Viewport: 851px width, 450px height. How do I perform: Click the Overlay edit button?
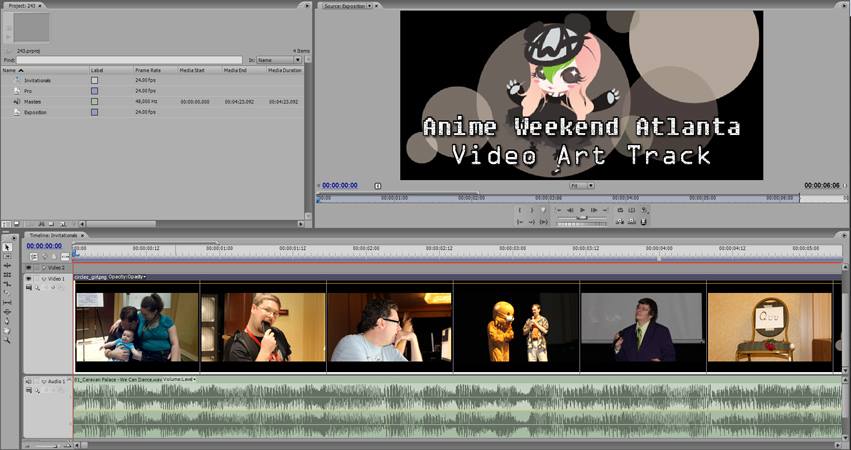(631, 221)
